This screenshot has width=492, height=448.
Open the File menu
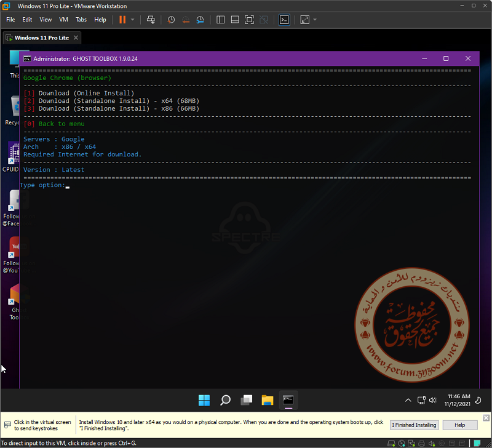click(10, 20)
